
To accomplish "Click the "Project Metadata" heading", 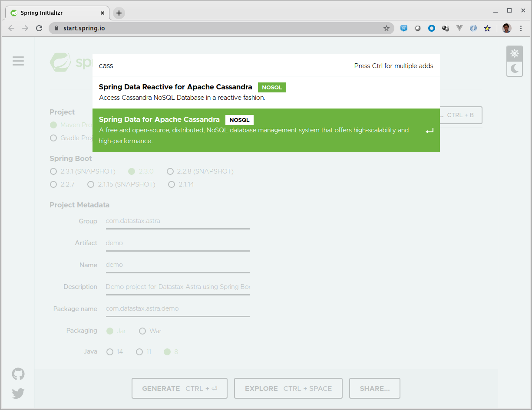I will pyautogui.click(x=79, y=205).
